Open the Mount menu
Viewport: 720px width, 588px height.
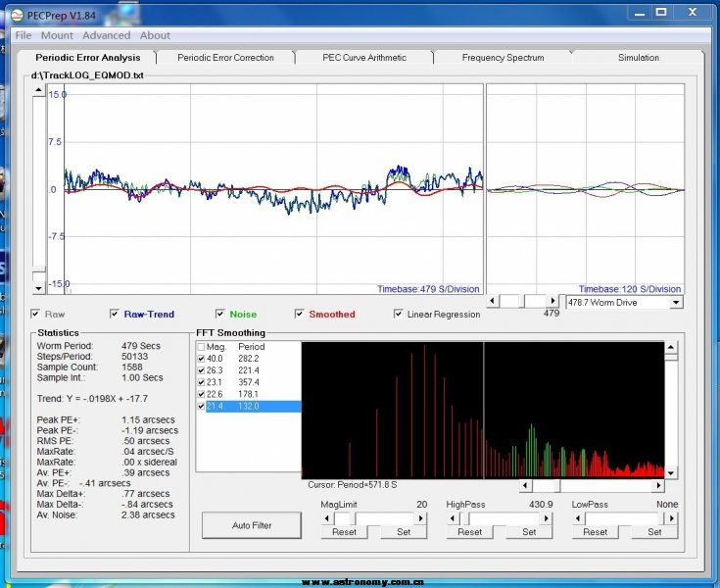click(57, 35)
